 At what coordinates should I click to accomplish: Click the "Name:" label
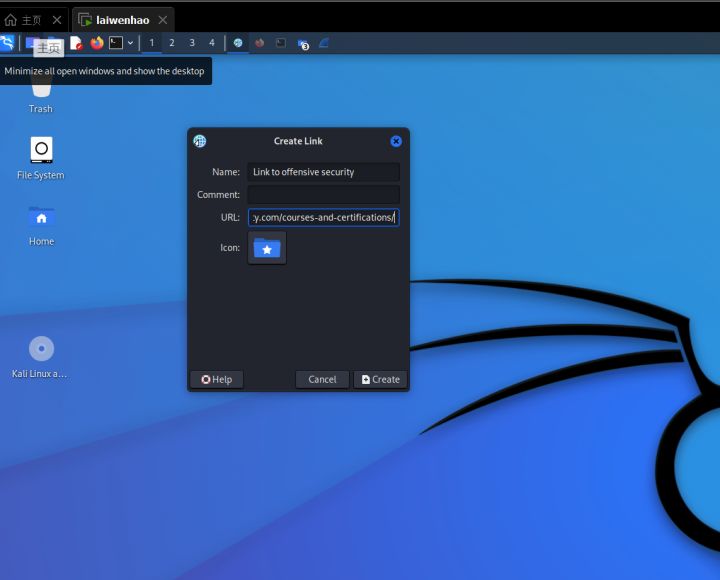(x=226, y=172)
